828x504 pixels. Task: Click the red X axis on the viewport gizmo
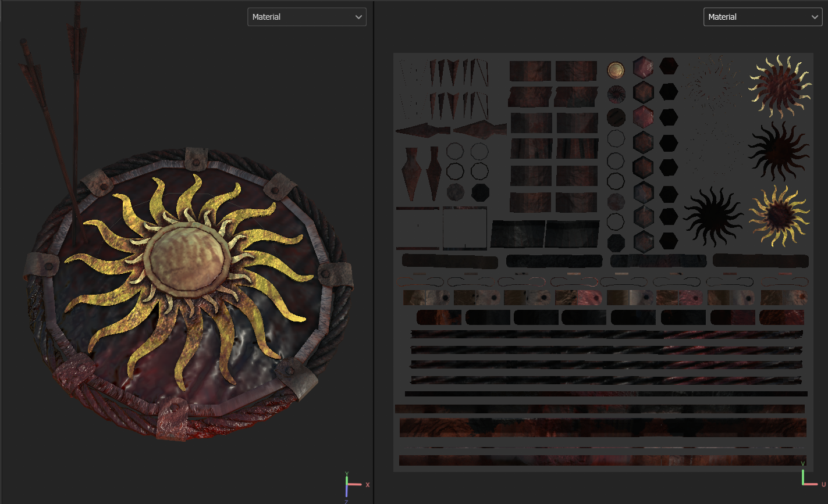(355, 484)
